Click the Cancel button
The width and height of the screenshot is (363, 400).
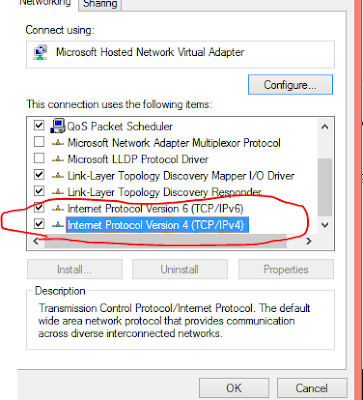312,388
